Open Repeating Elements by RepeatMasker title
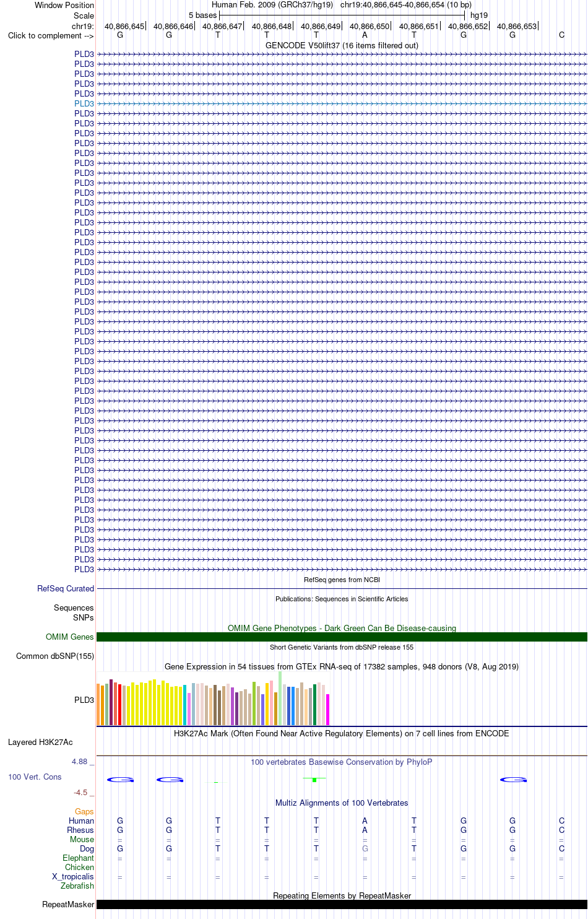This screenshot has width=588, height=919. [x=342, y=895]
